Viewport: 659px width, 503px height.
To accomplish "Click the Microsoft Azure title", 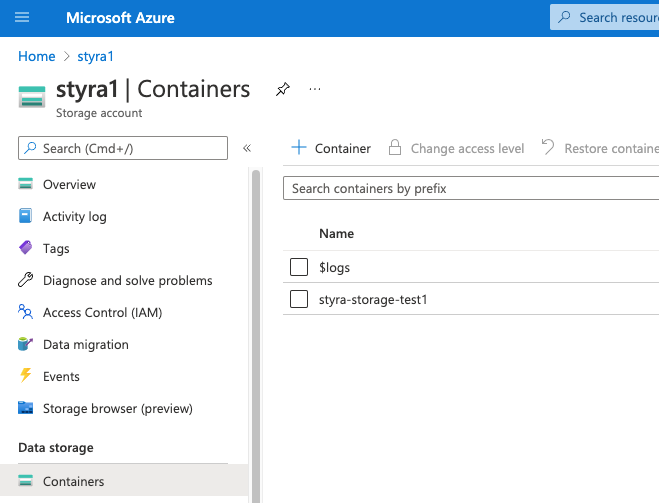I will [120, 18].
